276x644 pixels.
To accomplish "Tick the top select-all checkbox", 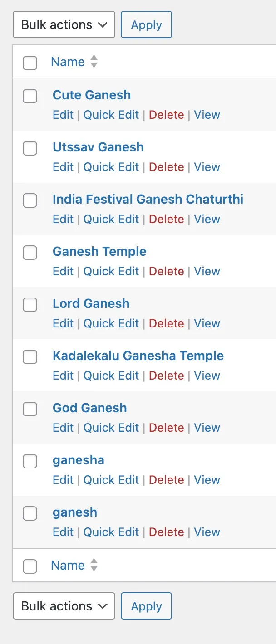I will tap(30, 63).
